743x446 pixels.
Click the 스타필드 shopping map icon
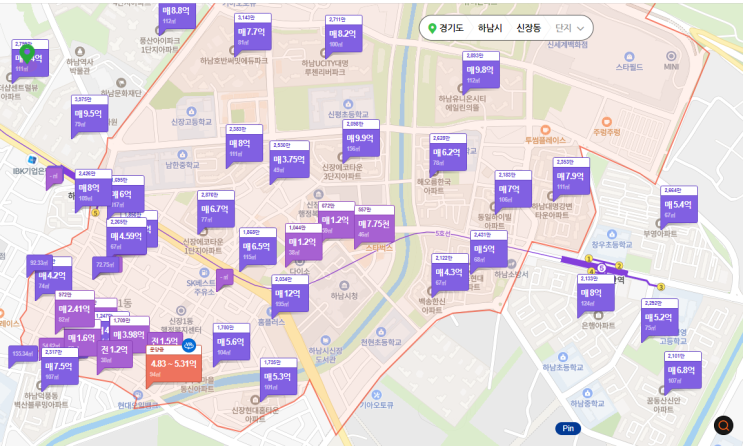629,57
